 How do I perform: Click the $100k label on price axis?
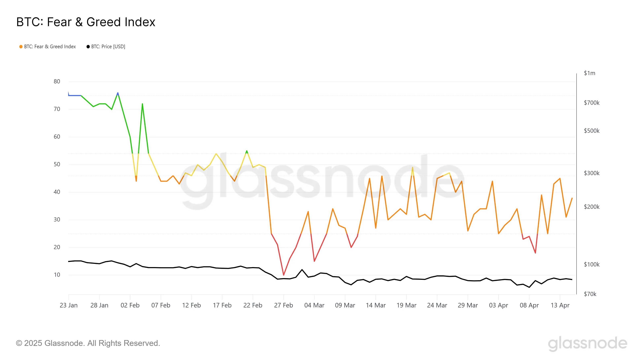click(591, 264)
